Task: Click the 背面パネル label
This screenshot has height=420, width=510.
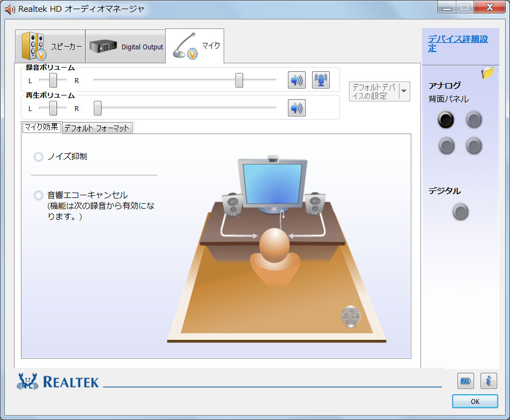Action: pos(448,99)
